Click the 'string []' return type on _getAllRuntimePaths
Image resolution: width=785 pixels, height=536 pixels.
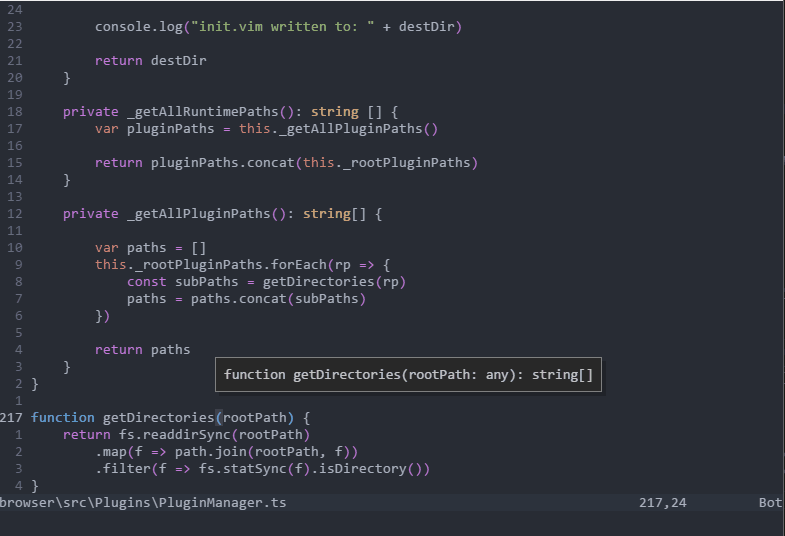coord(346,112)
